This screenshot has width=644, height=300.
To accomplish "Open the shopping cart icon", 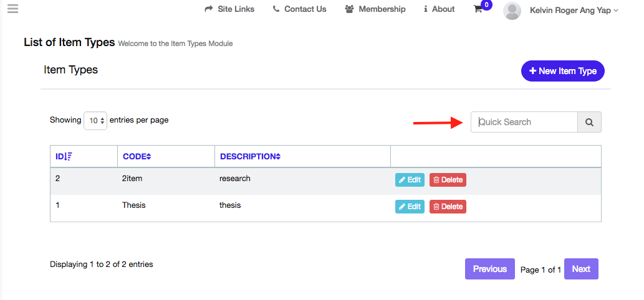I will point(478,9).
